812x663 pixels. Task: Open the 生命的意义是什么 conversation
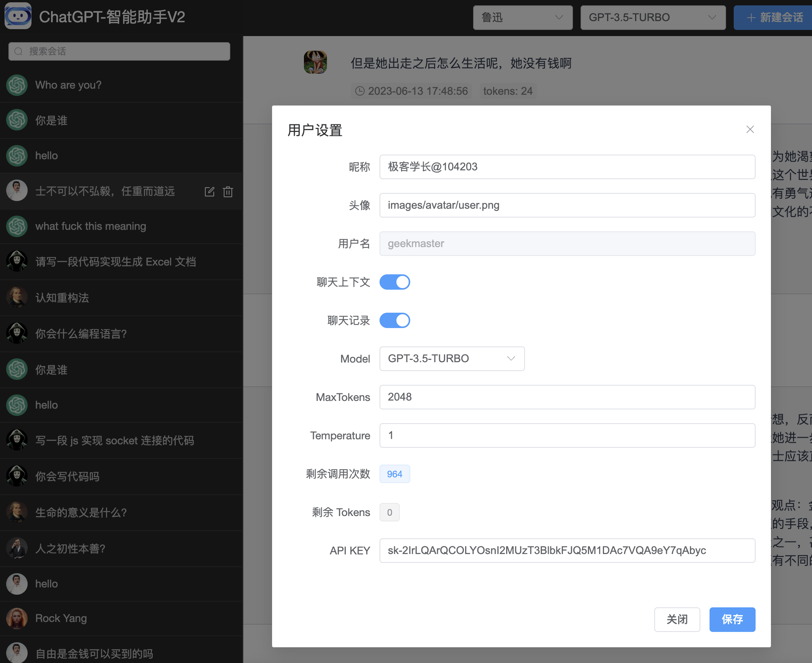point(81,513)
